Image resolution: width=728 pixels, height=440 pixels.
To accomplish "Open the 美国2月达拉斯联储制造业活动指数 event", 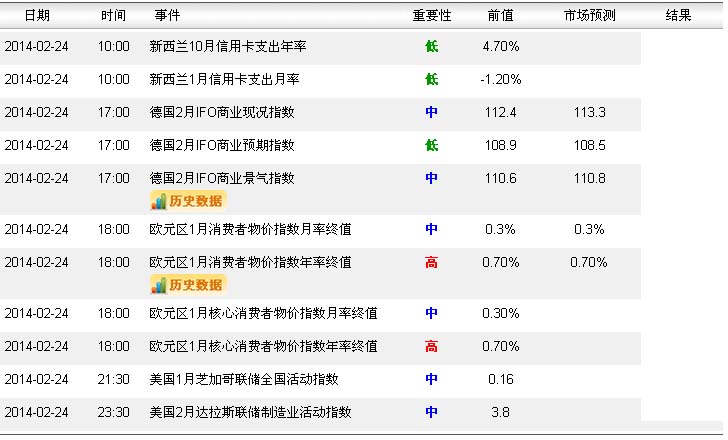I will click(x=250, y=412).
